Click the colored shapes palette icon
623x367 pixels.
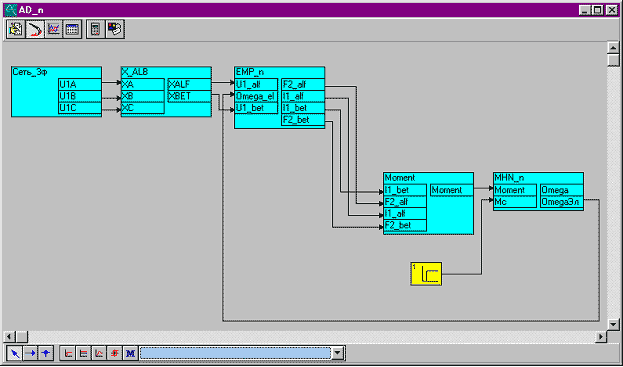click(x=115, y=29)
